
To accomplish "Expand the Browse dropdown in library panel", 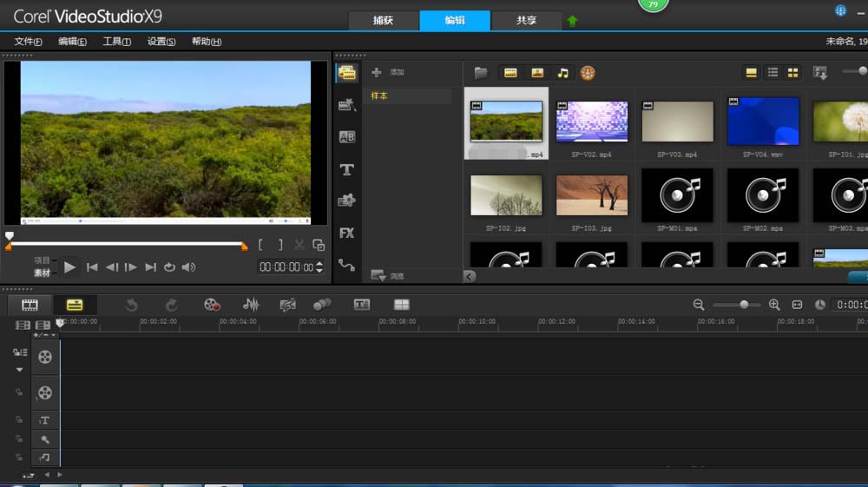I will [x=378, y=275].
